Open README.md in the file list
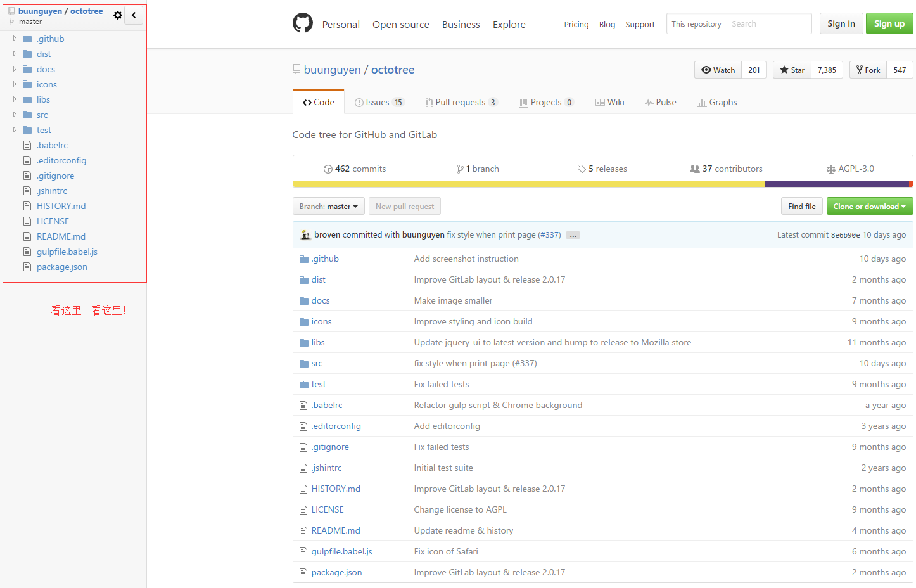The image size is (916, 588). click(x=335, y=531)
